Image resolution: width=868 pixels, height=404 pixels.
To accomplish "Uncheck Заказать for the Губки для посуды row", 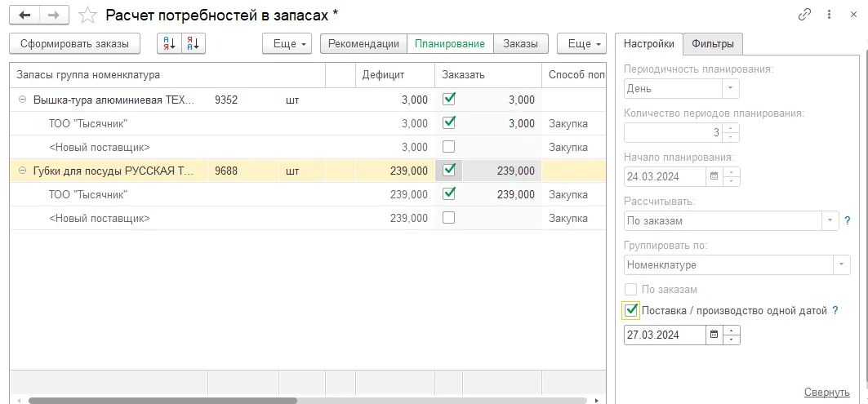I will (x=449, y=171).
